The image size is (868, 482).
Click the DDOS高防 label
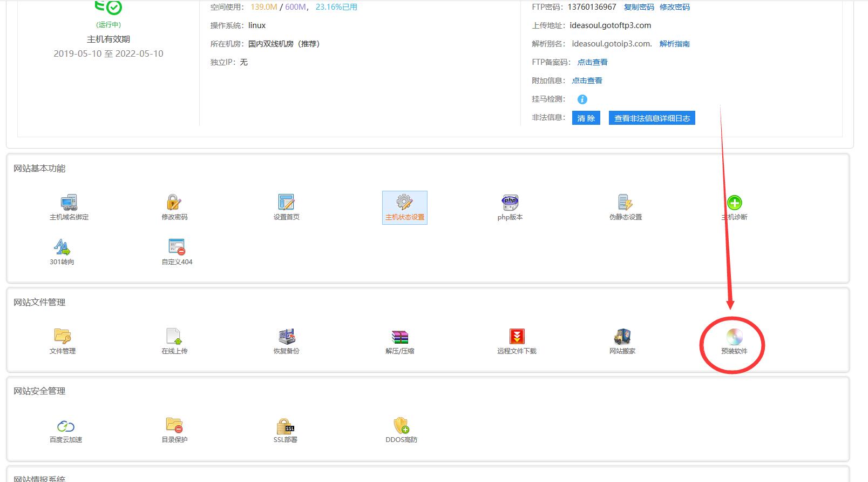pos(402,440)
